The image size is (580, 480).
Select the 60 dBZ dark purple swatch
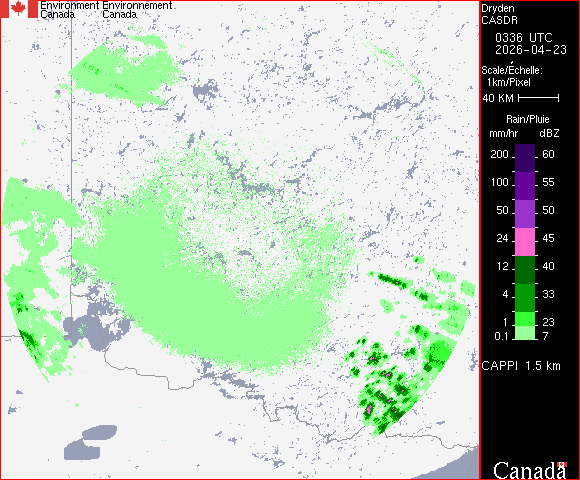tap(525, 158)
